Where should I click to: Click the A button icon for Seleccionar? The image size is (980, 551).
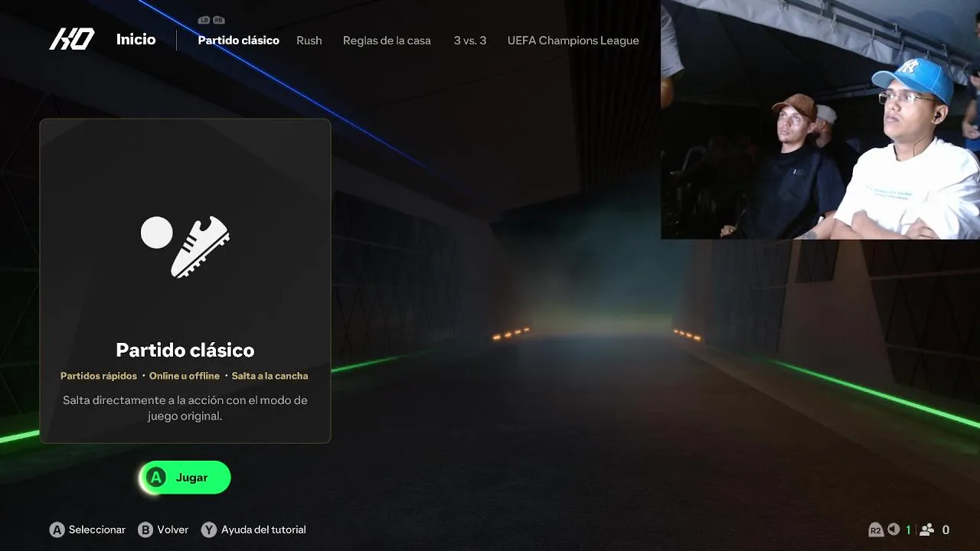click(x=57, y=530)
